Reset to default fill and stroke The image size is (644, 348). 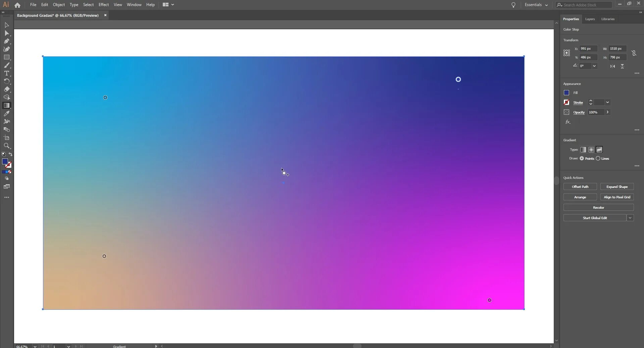pos(4,154)
